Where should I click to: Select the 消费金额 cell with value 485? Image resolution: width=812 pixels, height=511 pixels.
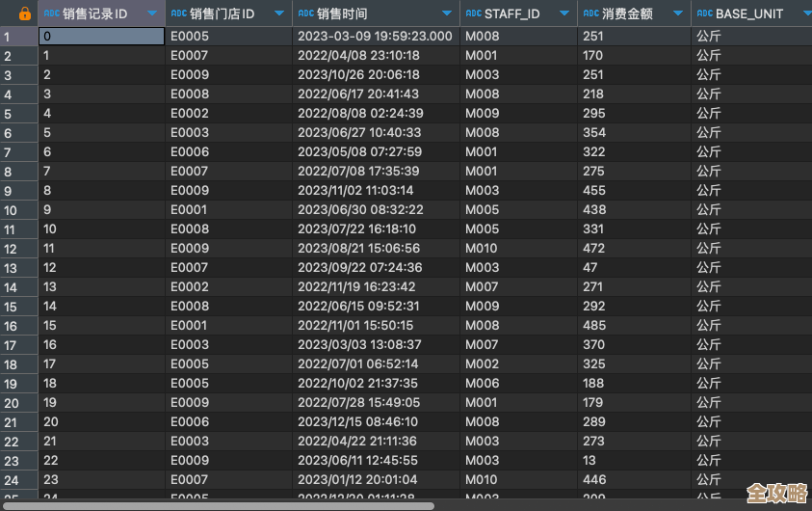pyautogui.click(x=633, y=326)
